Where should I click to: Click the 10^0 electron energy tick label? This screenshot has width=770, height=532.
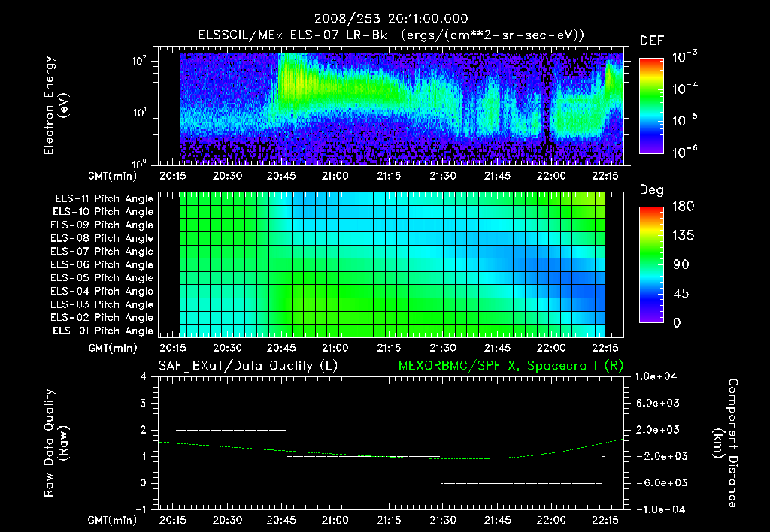point(139,163)
